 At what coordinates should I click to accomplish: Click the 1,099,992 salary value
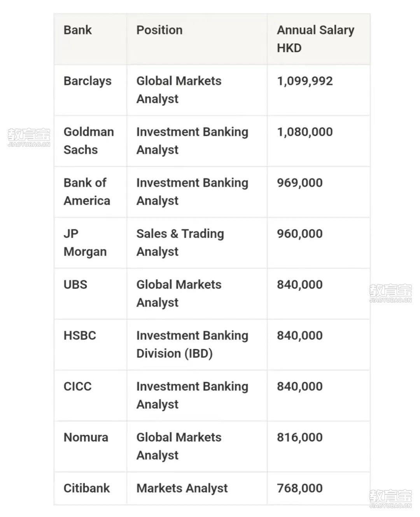coord(305,81)
